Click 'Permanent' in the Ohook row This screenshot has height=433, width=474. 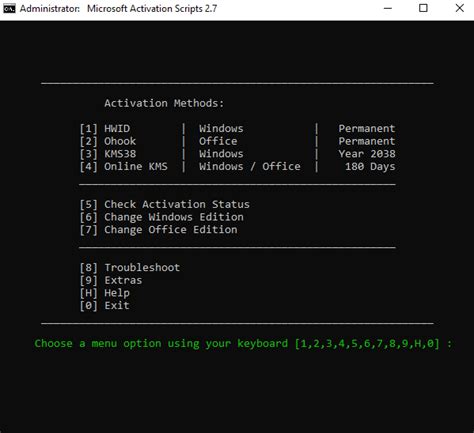367,141
